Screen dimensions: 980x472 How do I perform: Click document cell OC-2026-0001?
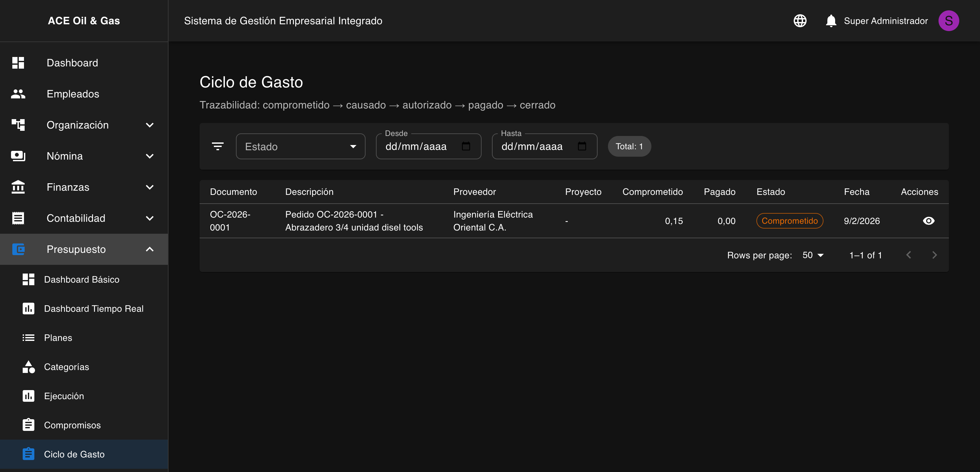[x=230, y=221]
